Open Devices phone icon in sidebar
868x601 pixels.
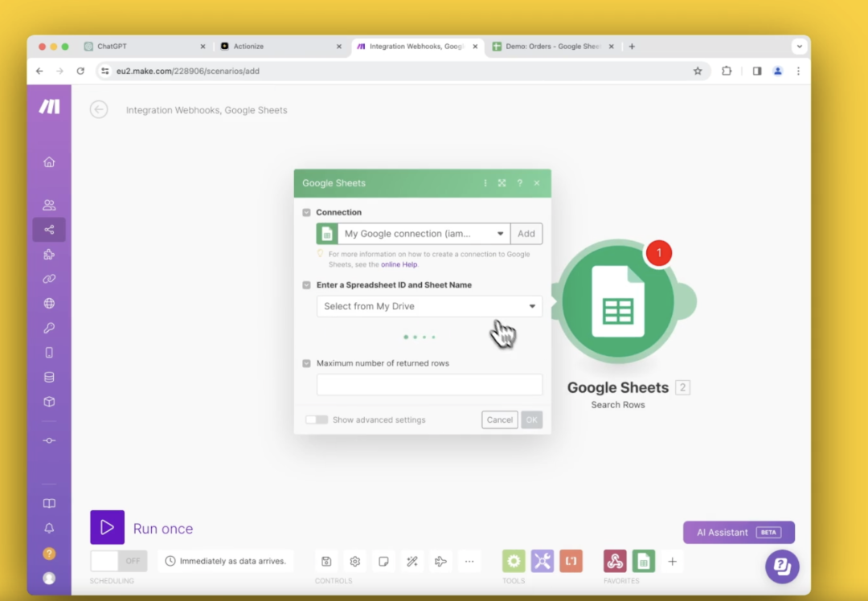coord(49,353)
